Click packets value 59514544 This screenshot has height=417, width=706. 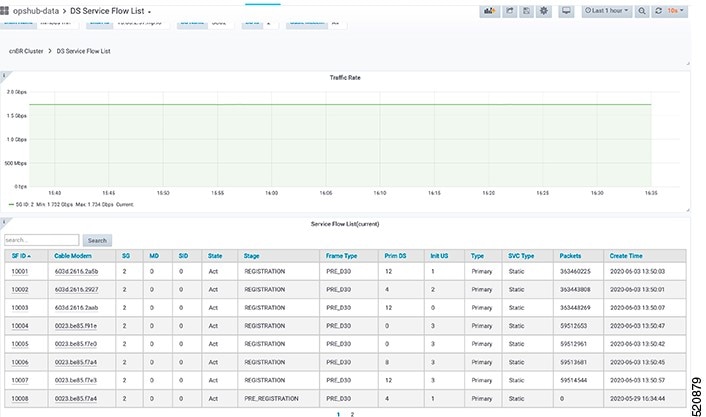pos(574,380)
